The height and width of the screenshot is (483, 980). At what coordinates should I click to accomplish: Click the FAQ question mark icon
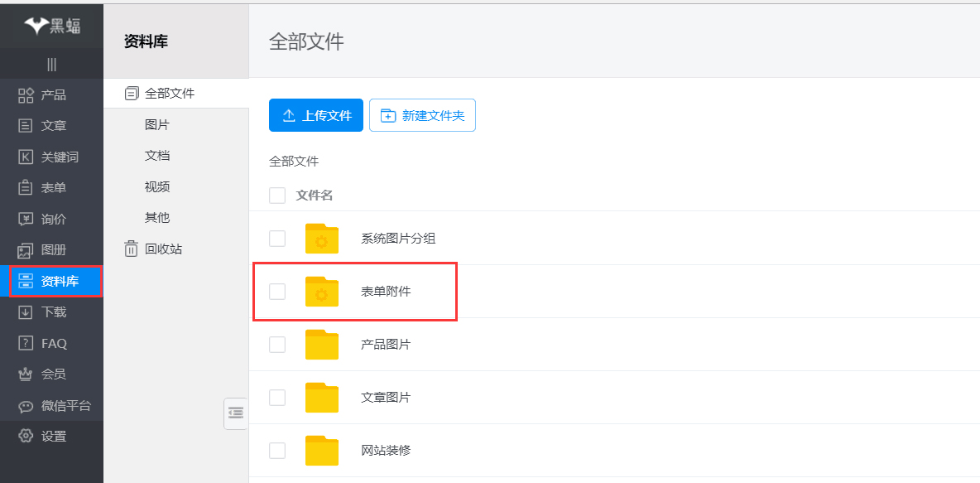pos(26,343)
